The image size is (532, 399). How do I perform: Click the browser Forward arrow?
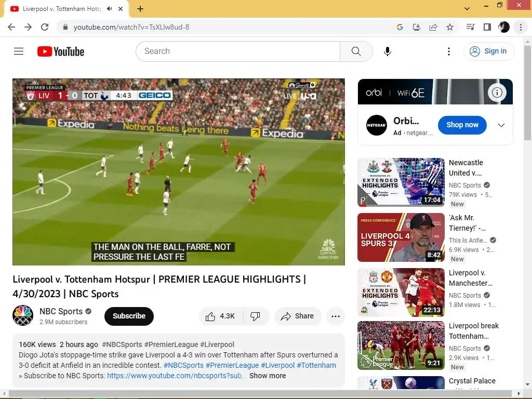(x=28, y=27)
